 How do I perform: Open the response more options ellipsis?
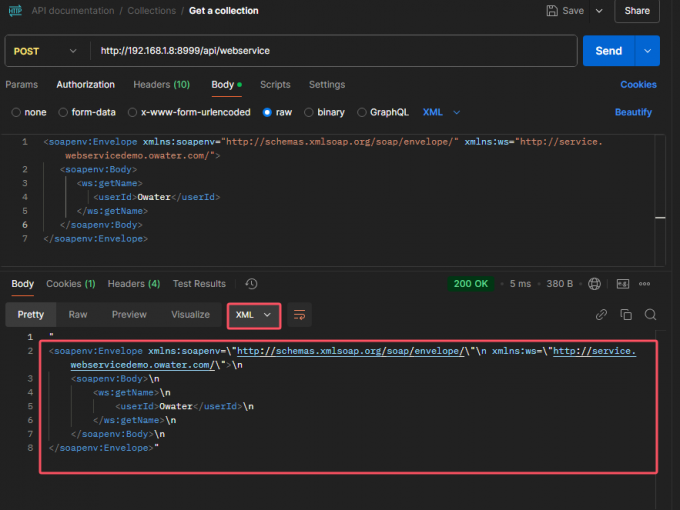[644, 284]
